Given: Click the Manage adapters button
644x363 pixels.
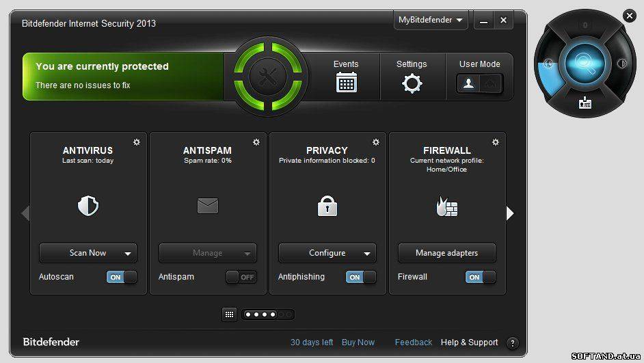Looking at the screenshot, I should point(447,253).
